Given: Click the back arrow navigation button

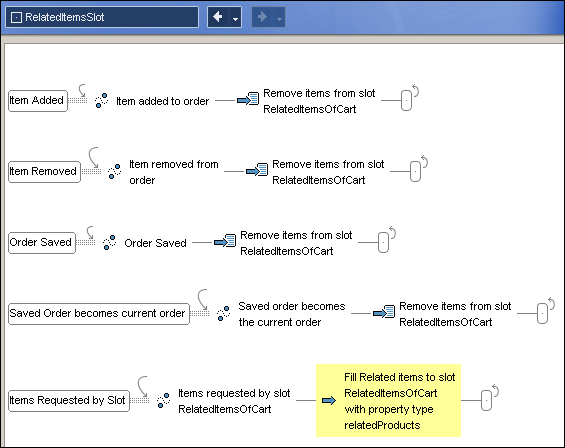Looking at the screenshot, I should (x=218, y=17).
